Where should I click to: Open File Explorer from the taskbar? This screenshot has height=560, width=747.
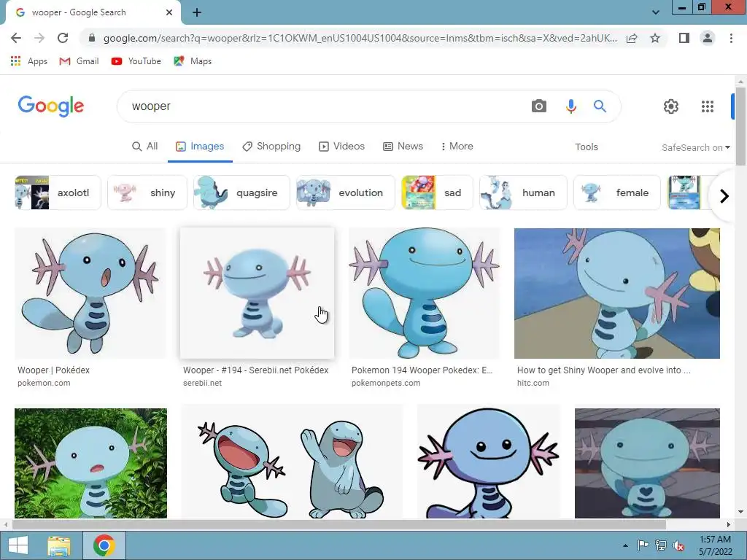pyautogui.click(x=59, y=545)
